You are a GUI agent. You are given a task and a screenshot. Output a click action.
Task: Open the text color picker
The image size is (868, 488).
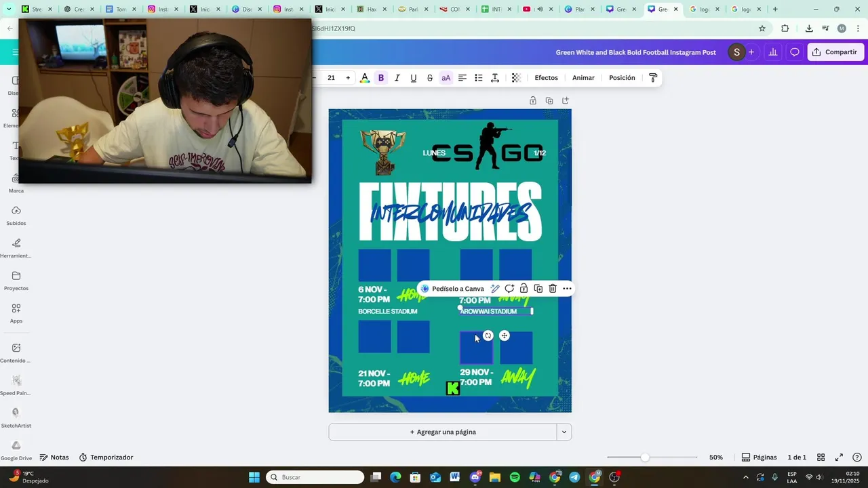pos(365,78)
